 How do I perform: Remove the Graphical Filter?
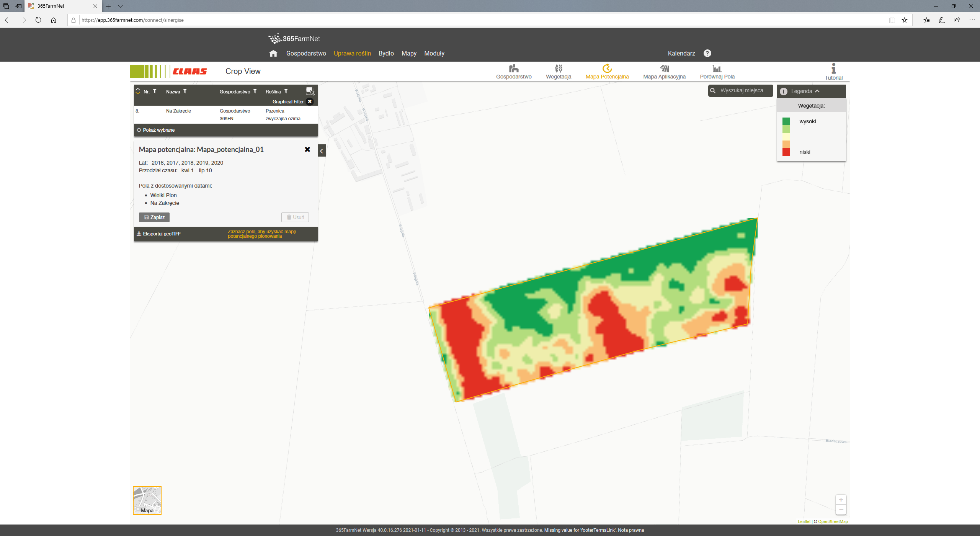(x=310, y=101)
